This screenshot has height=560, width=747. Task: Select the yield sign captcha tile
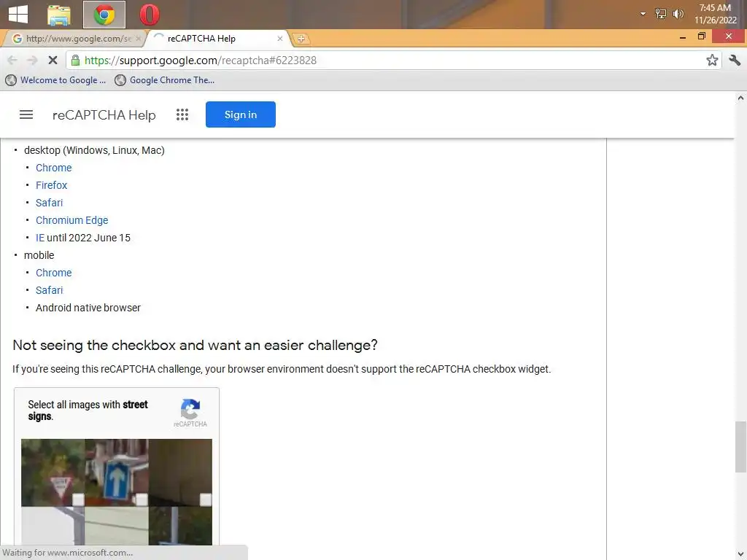point(53,472)
